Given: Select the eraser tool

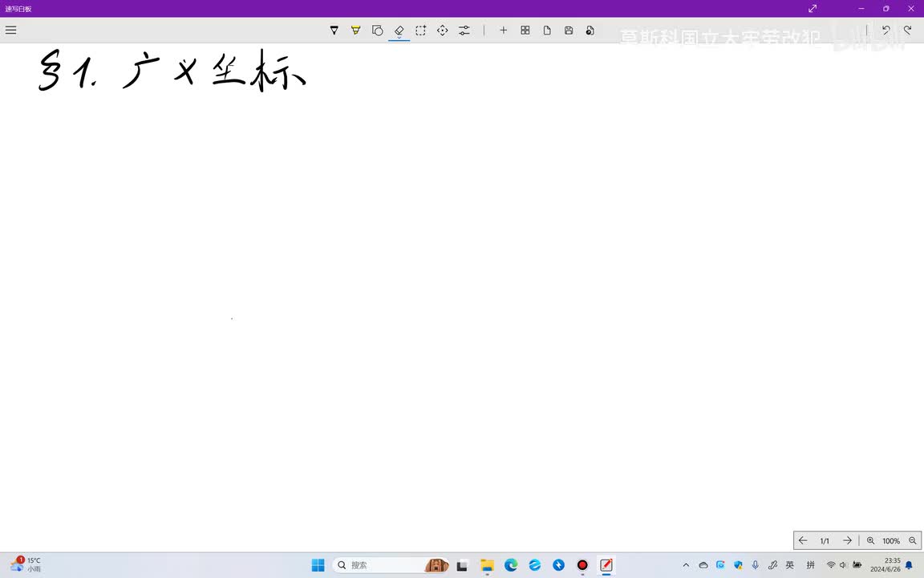Looking at the screenshot, I should click(399, 30).
